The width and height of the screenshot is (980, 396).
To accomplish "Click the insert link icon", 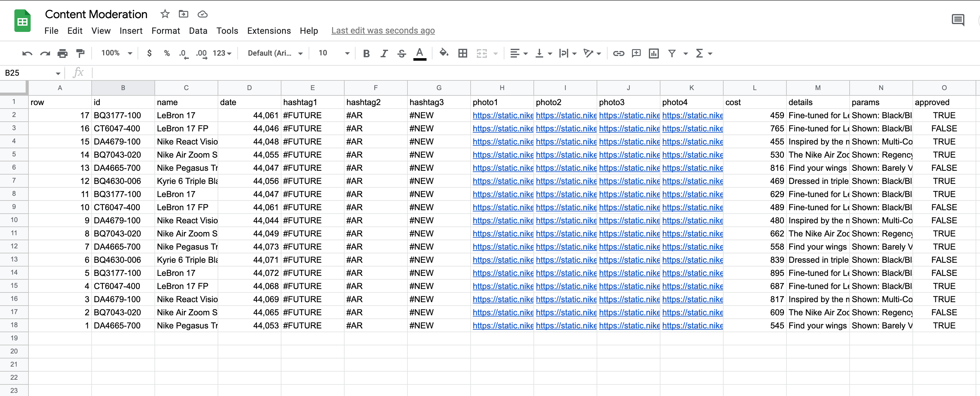I will [x=619, y=53].
